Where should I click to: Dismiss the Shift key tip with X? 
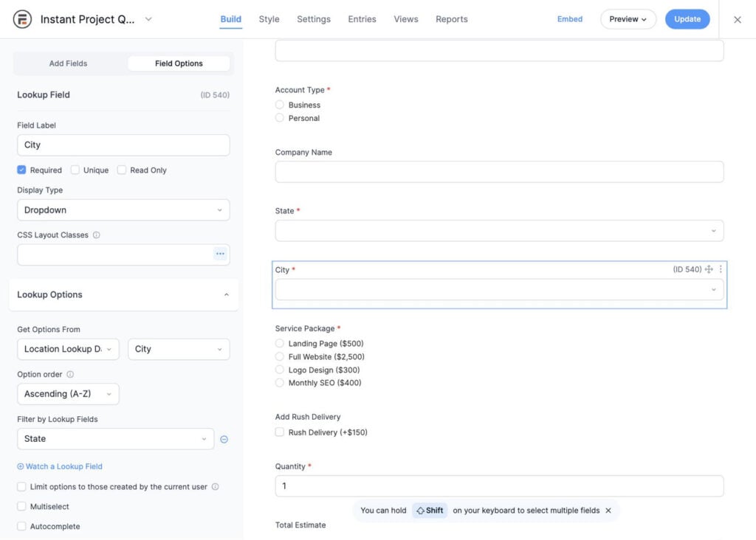[608, 510]
